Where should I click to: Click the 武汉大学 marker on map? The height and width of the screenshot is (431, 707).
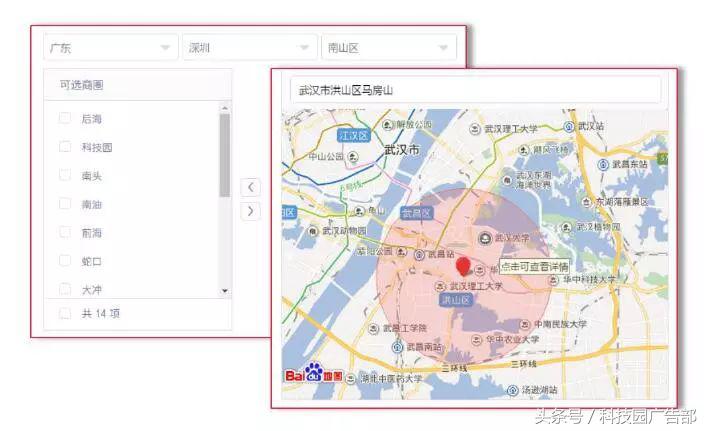coord(485,238)
